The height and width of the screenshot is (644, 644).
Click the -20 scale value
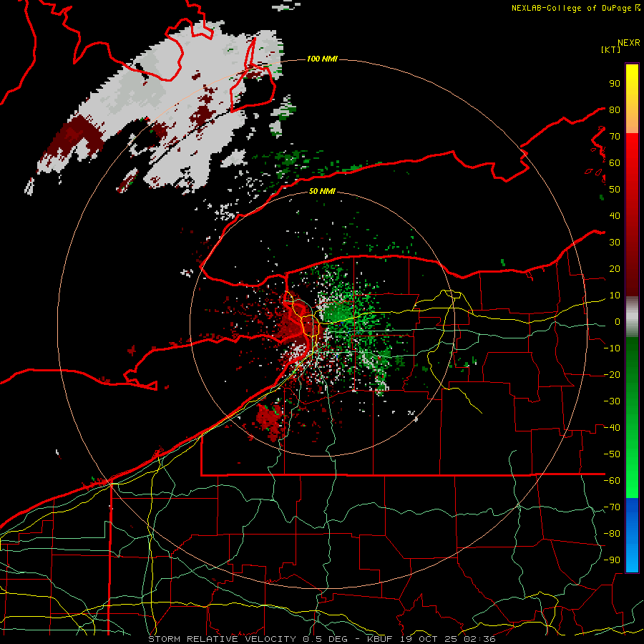[x=612, y=374]
